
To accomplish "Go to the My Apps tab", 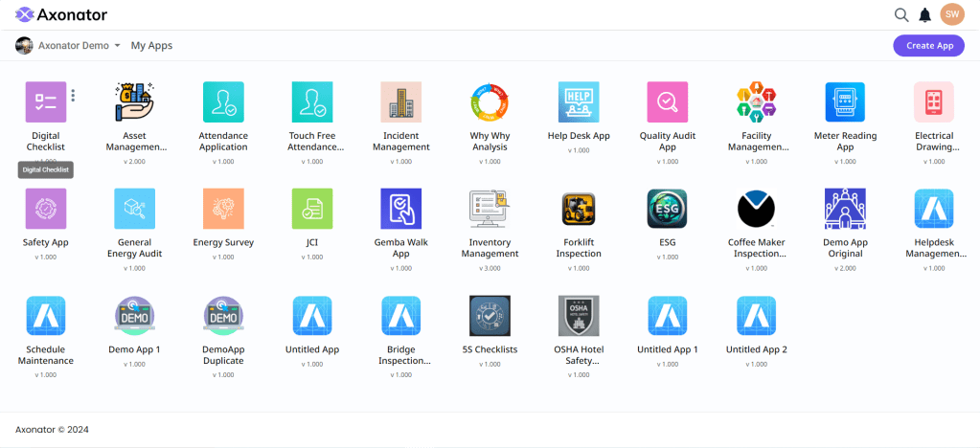I will tap(151, 45).
